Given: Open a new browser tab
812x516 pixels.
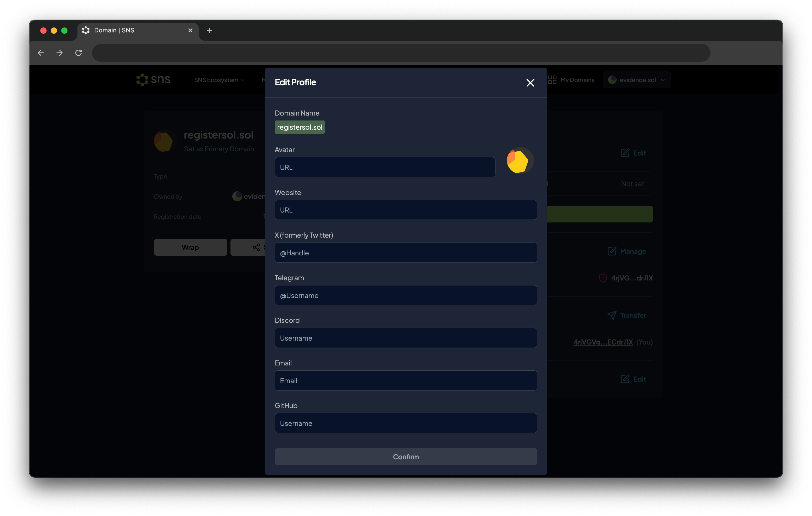Looking at the screenshot, I should coord(209,30).
